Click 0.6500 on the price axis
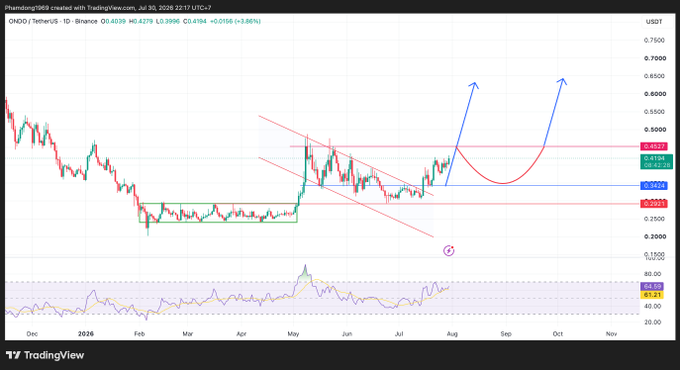This screenshot has width=680, height=370. [x=654, y=76]
